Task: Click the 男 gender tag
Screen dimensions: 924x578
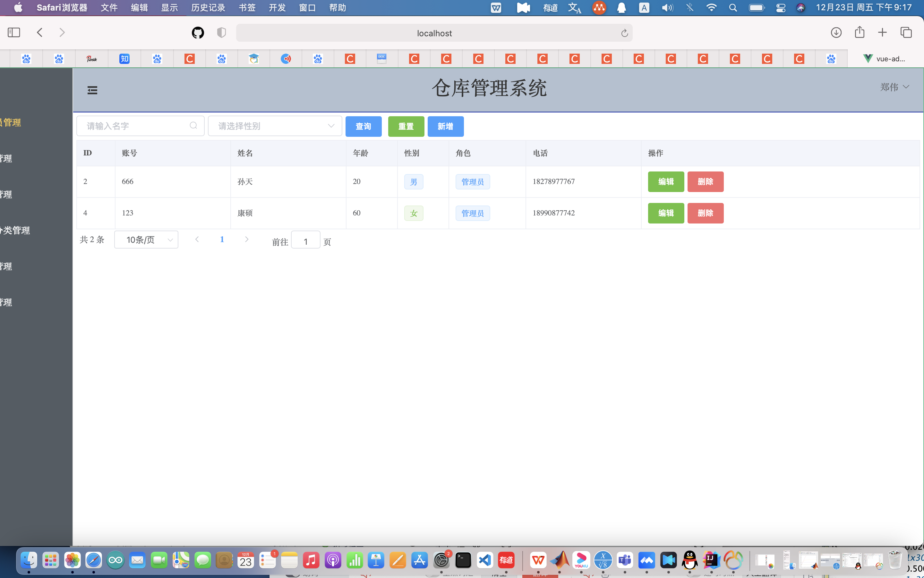Action: coord(414,182)
